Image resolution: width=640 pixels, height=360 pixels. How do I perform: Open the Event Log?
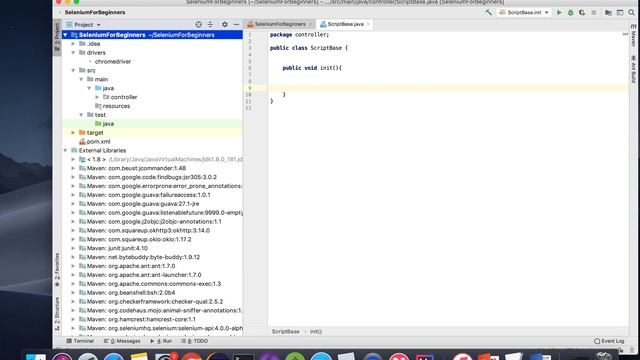tap(609, 341)
